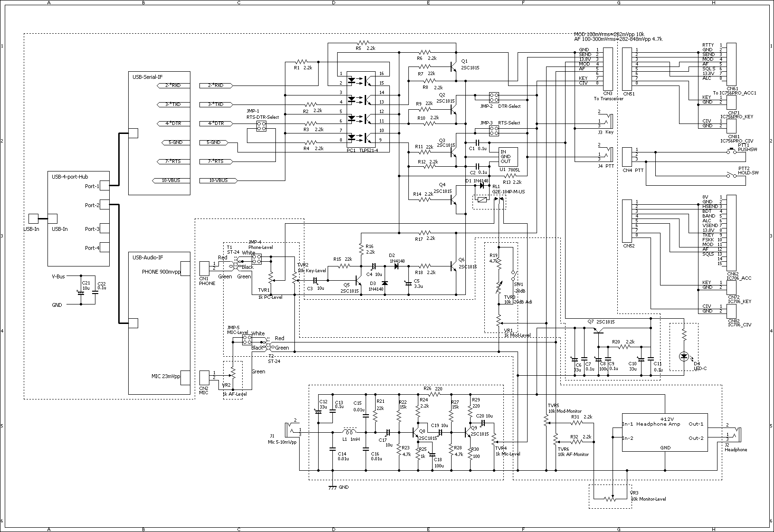Select the USB-Serial-IF block label
Viewport: 774px width, 532px height.
click(x=147, y=77)
